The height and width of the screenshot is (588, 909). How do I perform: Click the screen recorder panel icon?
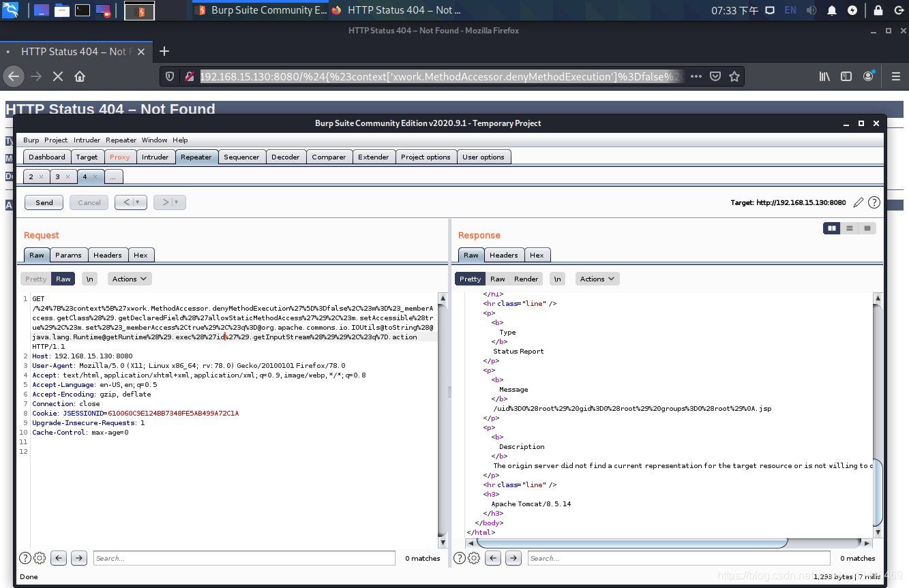(x=104, y=10)
